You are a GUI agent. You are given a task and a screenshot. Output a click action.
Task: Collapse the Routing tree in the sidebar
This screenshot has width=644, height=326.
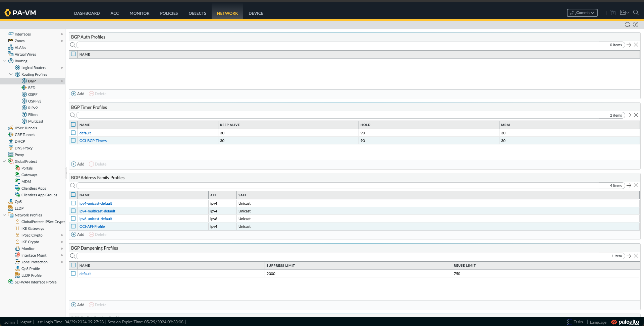point(4,61)
